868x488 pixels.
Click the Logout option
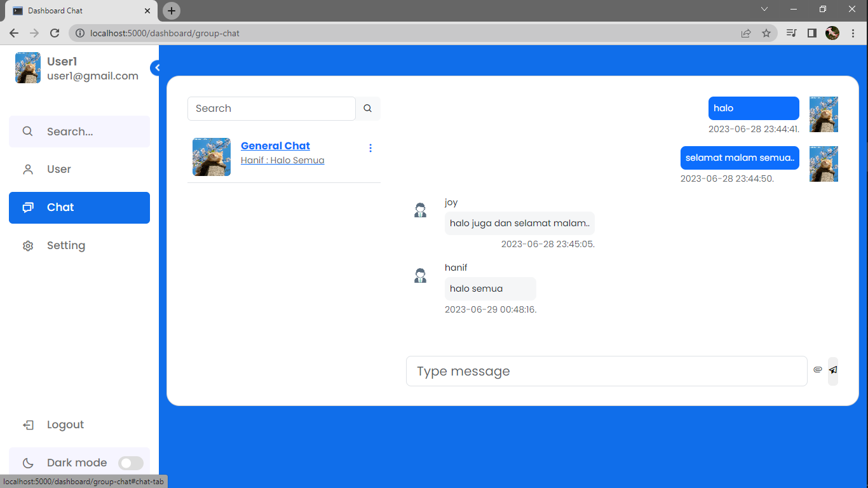click(65, 425)
